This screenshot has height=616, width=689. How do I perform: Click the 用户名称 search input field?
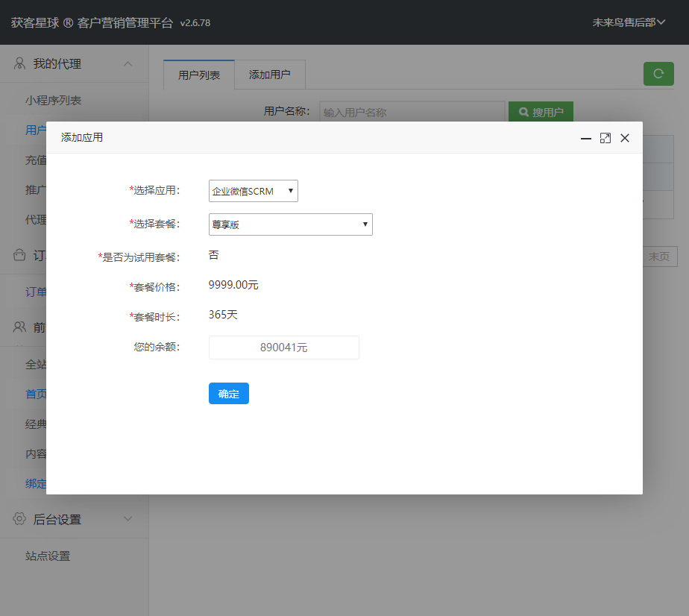coord(412,113)
